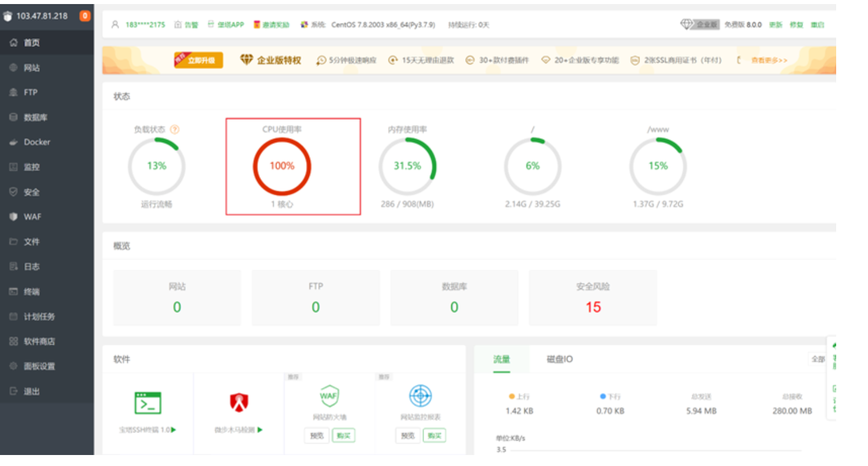The height and width of the screenshot is (466, 868).
Task: Click the 网站监控报表 radar icon
Action: click(420, 396)
